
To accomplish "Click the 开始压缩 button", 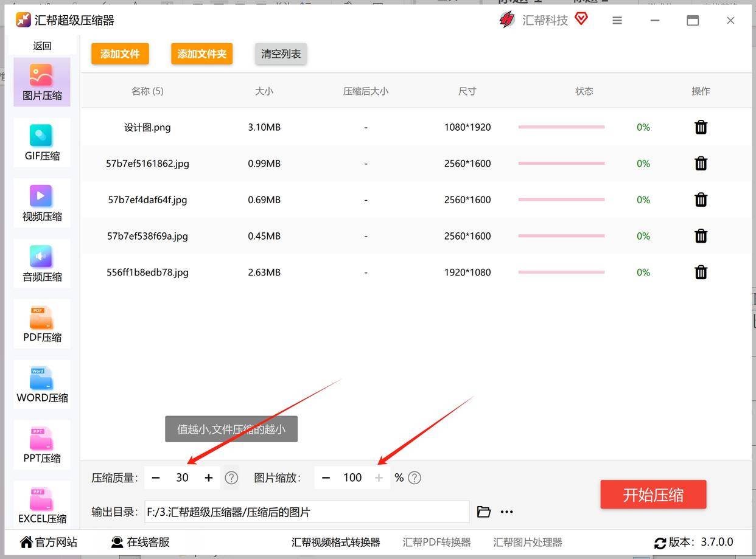I will [653, 495].
